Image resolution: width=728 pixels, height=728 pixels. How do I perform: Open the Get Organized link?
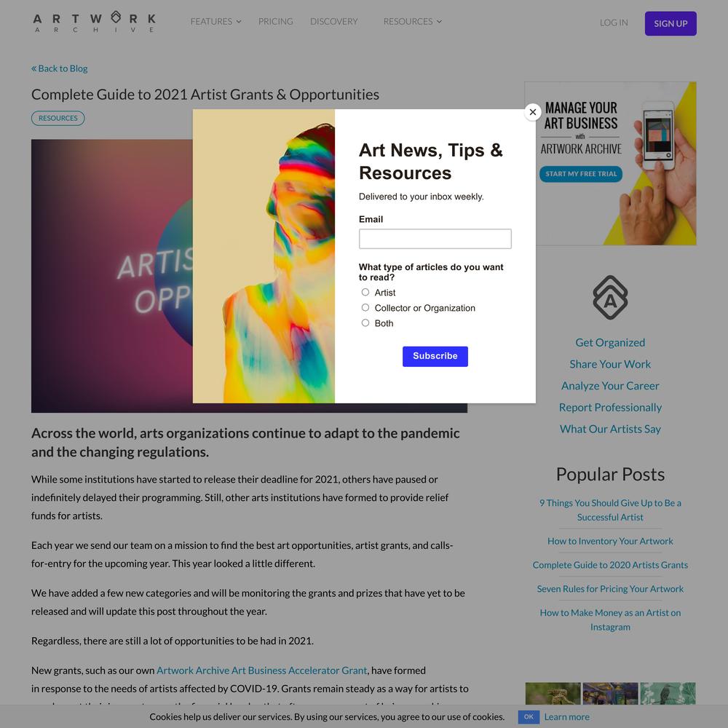point(610,343)
